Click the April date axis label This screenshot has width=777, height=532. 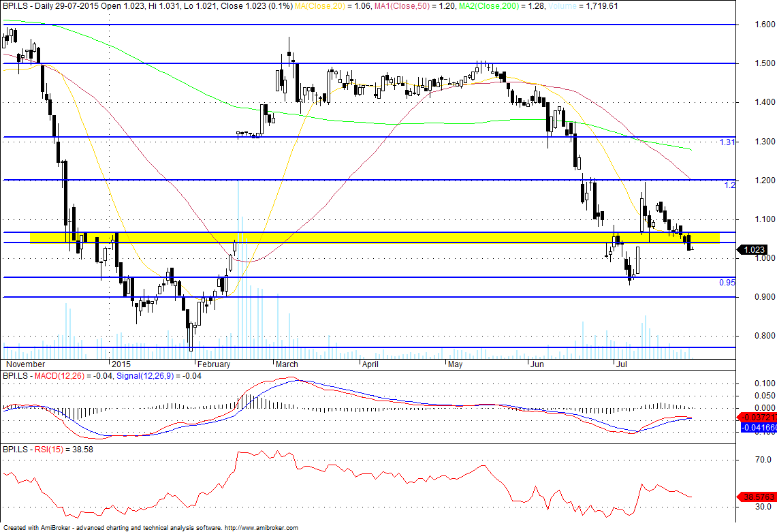point(370,364)
